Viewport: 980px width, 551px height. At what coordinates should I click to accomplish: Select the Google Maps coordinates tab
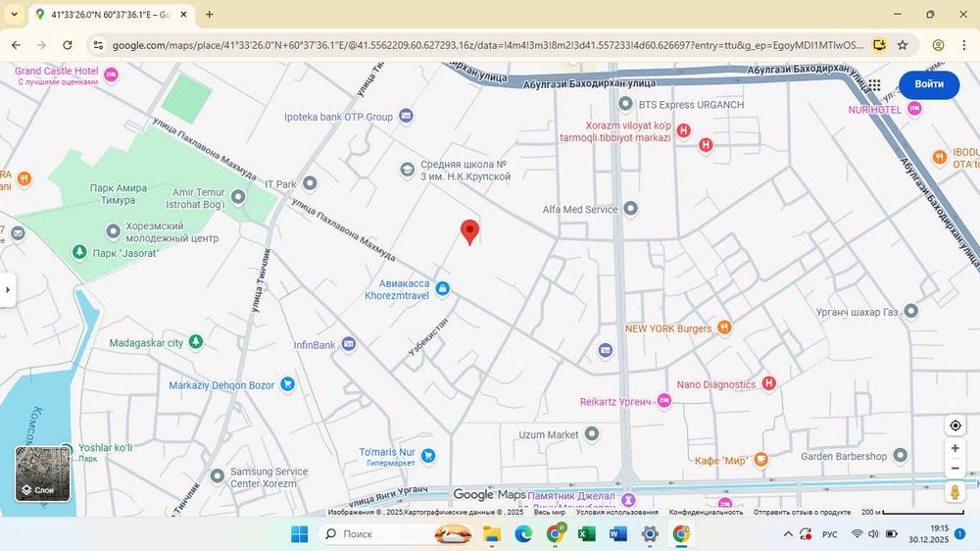pos(112,14)
